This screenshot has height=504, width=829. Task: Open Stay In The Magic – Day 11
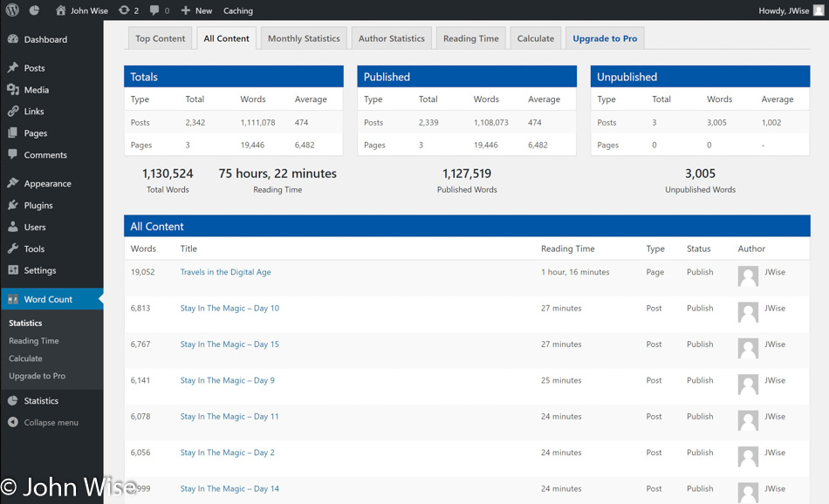(230, 416)
